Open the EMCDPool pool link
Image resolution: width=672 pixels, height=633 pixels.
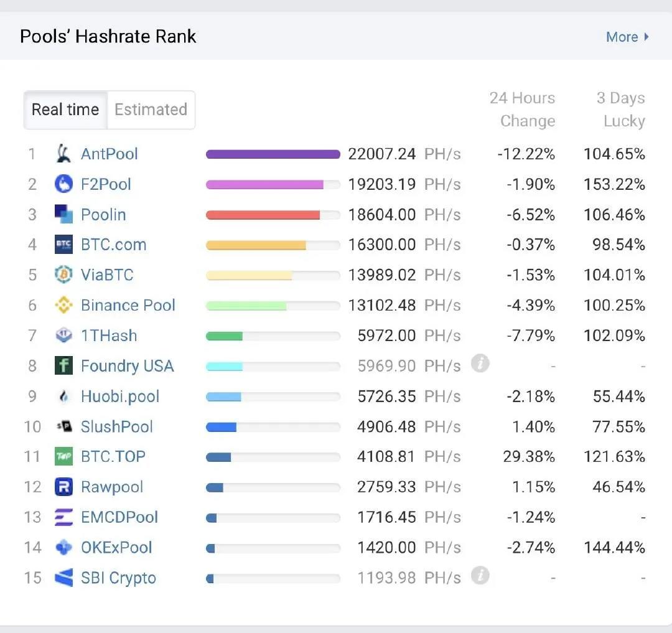coord(119,517)
